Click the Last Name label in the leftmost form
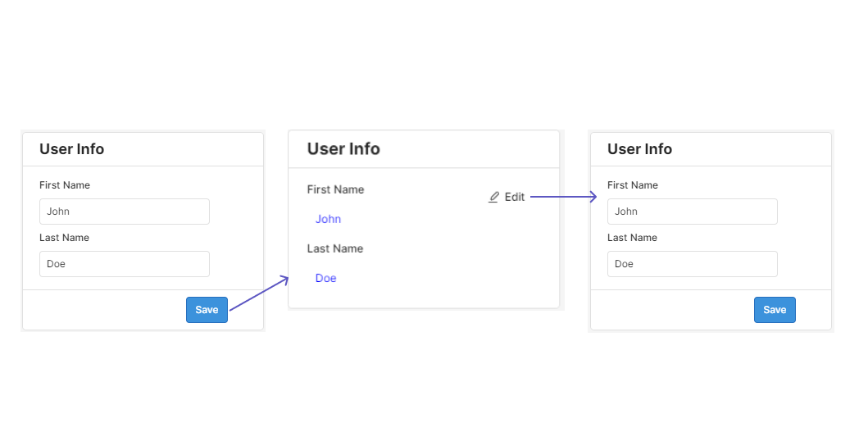The width and height of the screenshot is (868, 446). tap(64, 238)
